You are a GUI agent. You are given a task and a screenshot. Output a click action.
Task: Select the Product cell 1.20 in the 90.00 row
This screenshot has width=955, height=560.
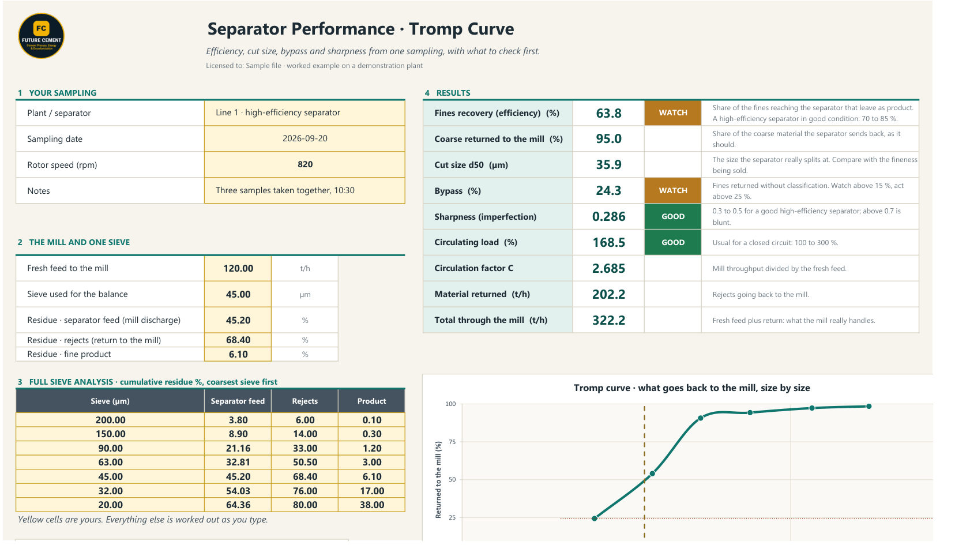click(371, 448)
